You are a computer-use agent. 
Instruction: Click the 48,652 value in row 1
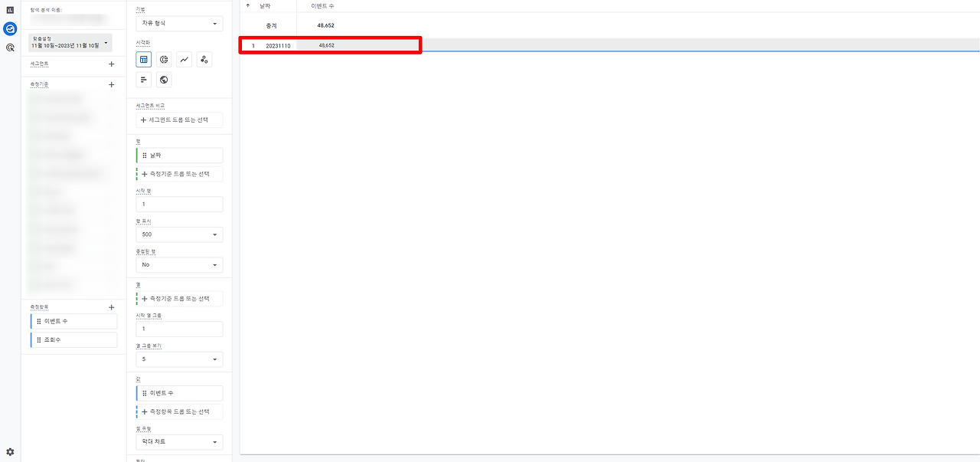[x=326, y=45]
